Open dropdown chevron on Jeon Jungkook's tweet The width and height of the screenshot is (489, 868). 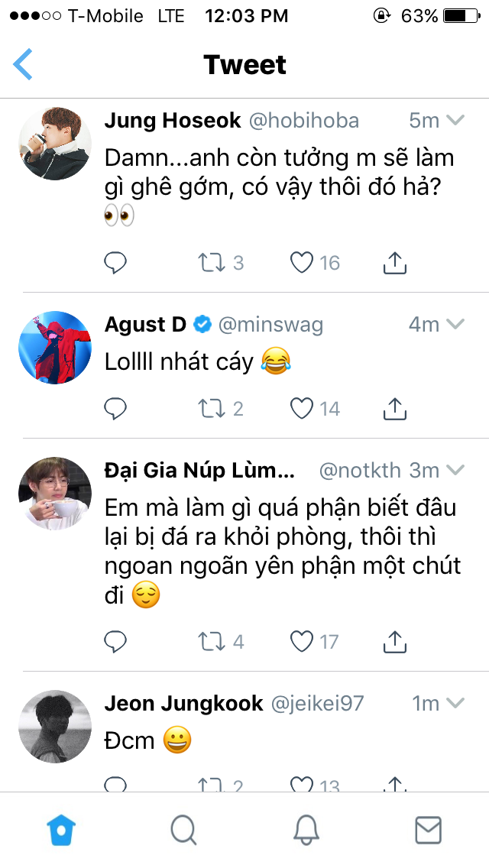(455, 703)
